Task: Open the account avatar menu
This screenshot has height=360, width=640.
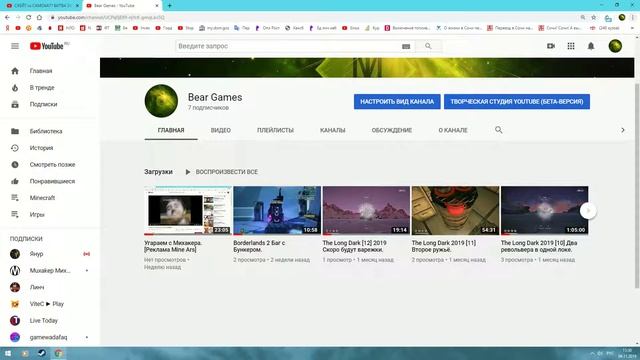Action: 615,46
